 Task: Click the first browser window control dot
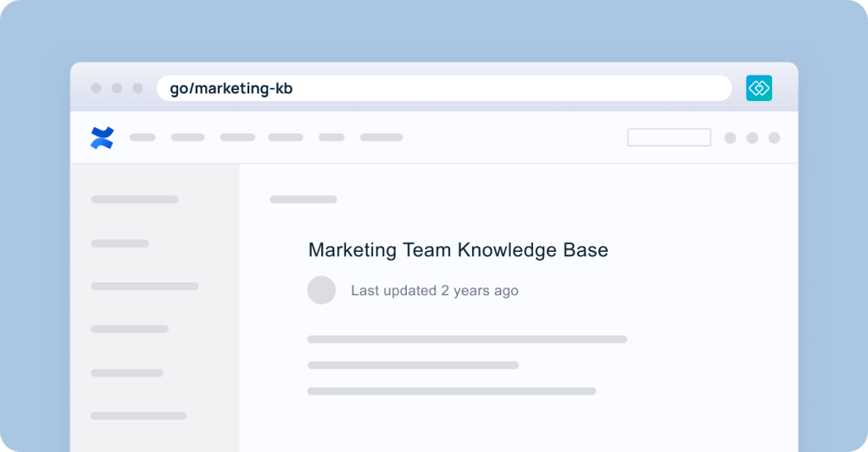pyautogui.click(x=97, y=88)
